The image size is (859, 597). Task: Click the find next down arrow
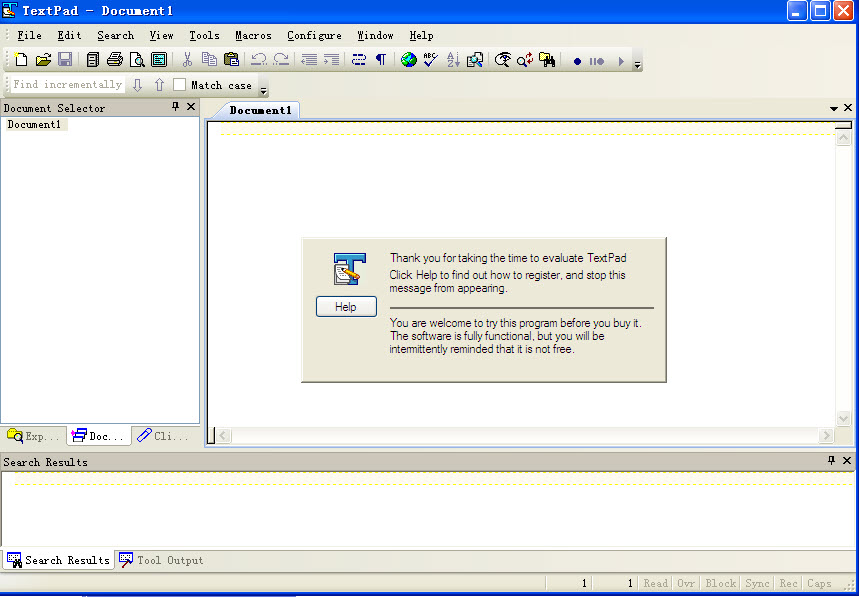pyautogui.click(x=138, y=85)
